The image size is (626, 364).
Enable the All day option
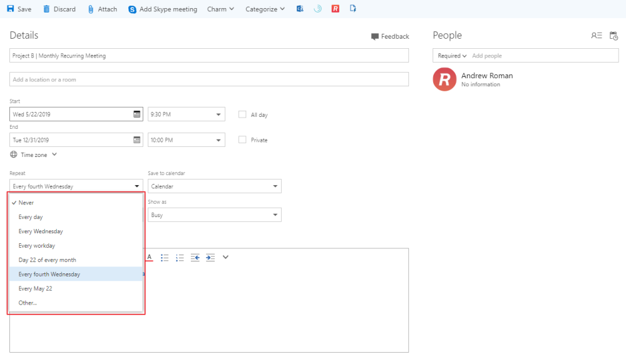[242, 114]
